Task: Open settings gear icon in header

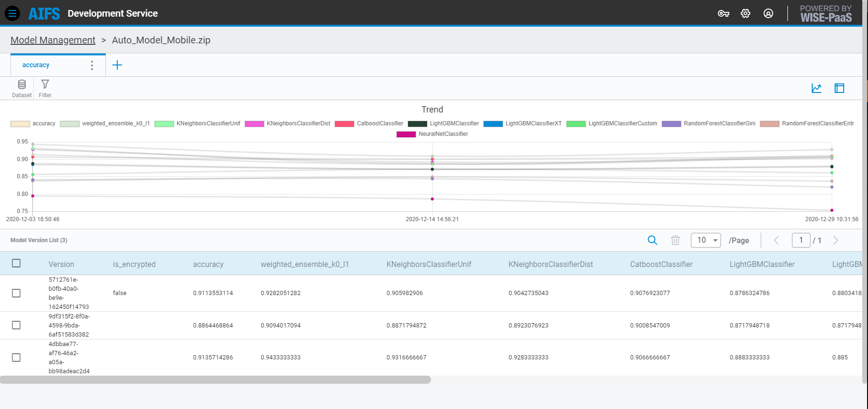Action: tap(745, 13)
